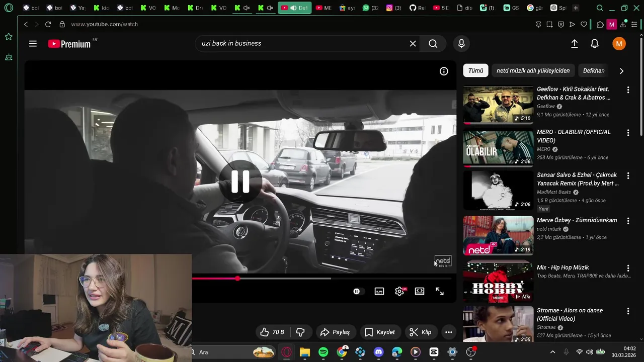644x362 pixels.
Task: Show hidden tray icons chevron
Action: [552, 352]
